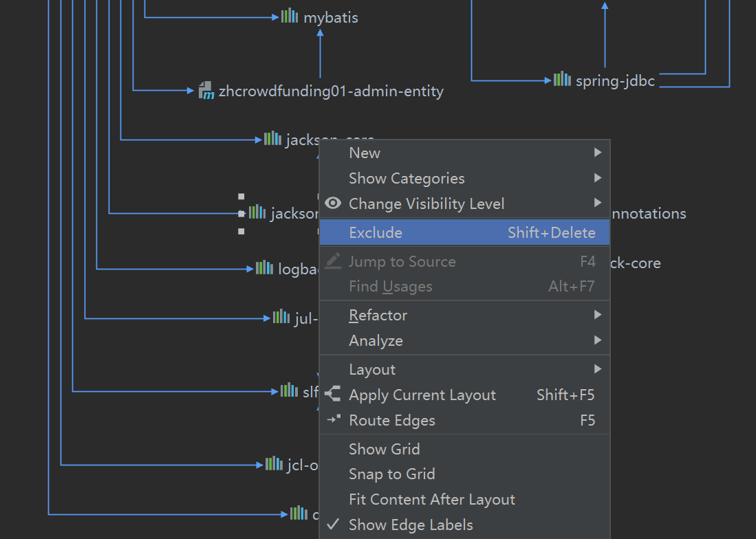The height and width of the screenshot is (539, 756).
Task: Click the jackson-core library icon
Action: tap(272, 138)
